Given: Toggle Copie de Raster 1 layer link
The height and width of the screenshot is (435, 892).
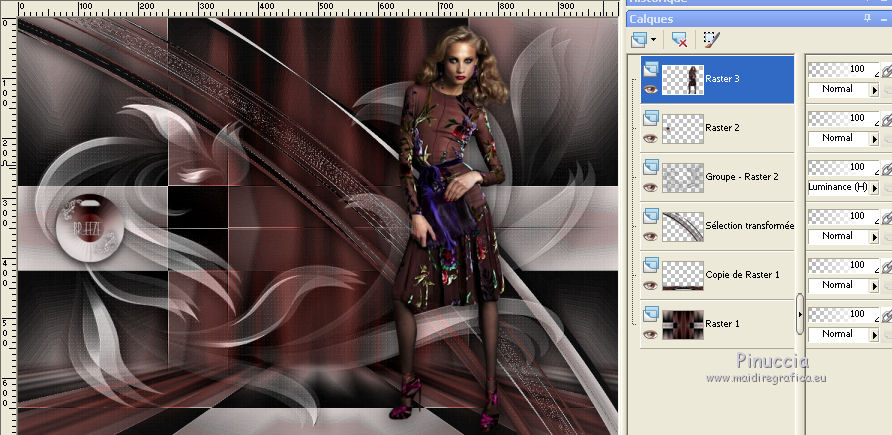Looking at the screenshot, I should (x=886, y=267).
